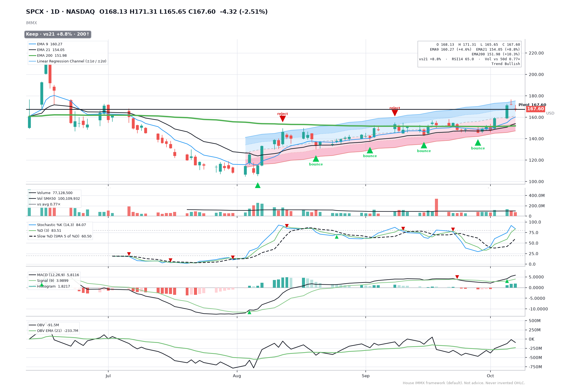Click the red 167.60 price tag

(535, 109)
